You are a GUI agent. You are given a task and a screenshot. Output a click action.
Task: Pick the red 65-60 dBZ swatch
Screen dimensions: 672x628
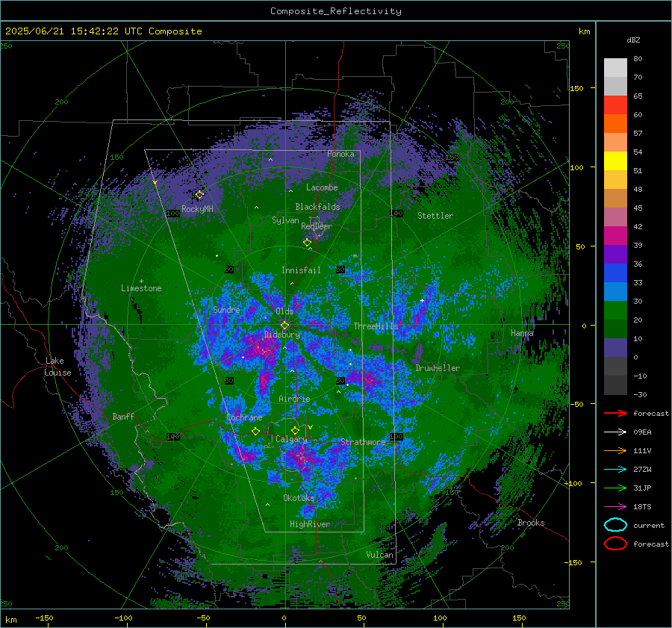point(615,105)
